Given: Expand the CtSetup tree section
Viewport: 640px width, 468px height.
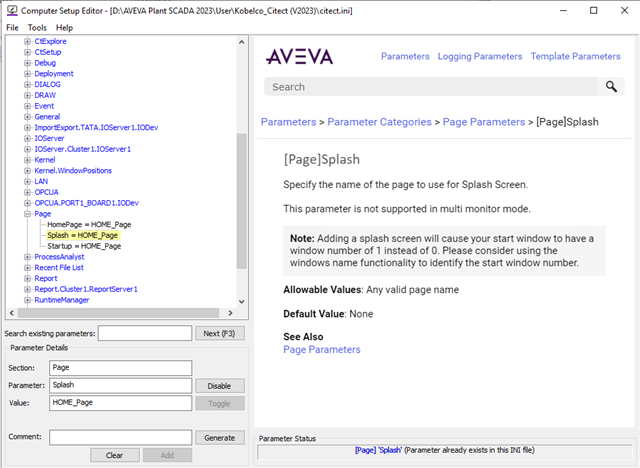Looking at the screenshot, I should pyautogui.click(x=27, y=52).
